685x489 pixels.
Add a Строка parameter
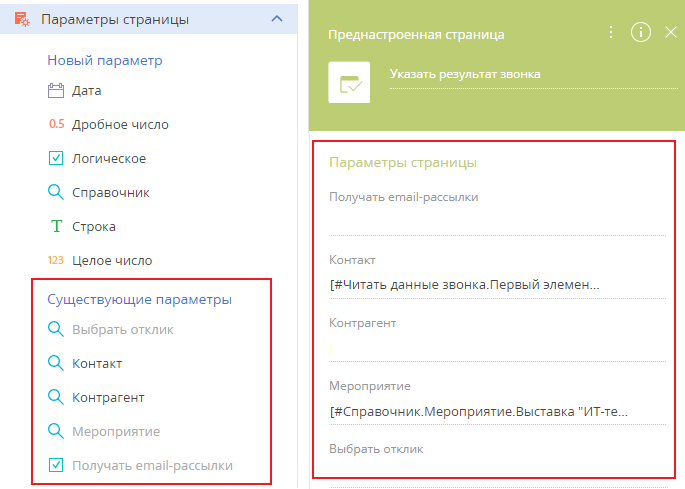click(x=93, y=227)
